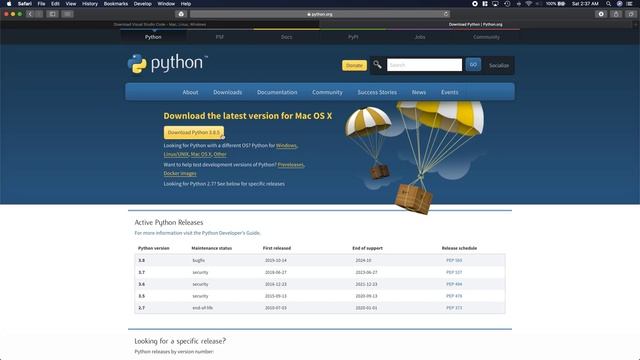Open the Time Machine menu bar icon
Viewport: 640px width, 360px height.
pos(507,4)
